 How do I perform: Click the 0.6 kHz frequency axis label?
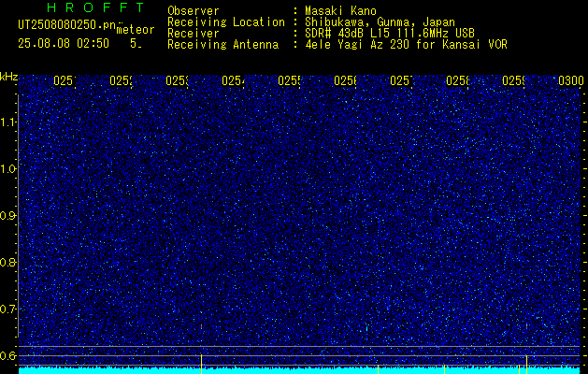coord(7,355)
